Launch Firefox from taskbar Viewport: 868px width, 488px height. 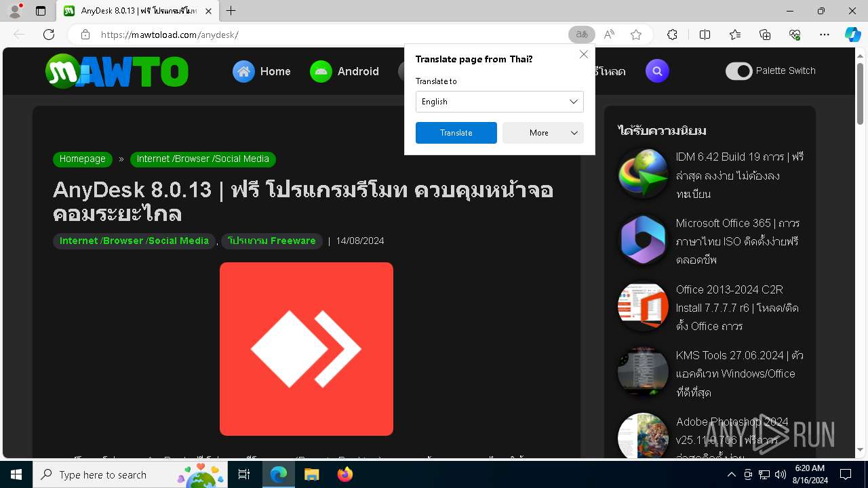(345, 475)
